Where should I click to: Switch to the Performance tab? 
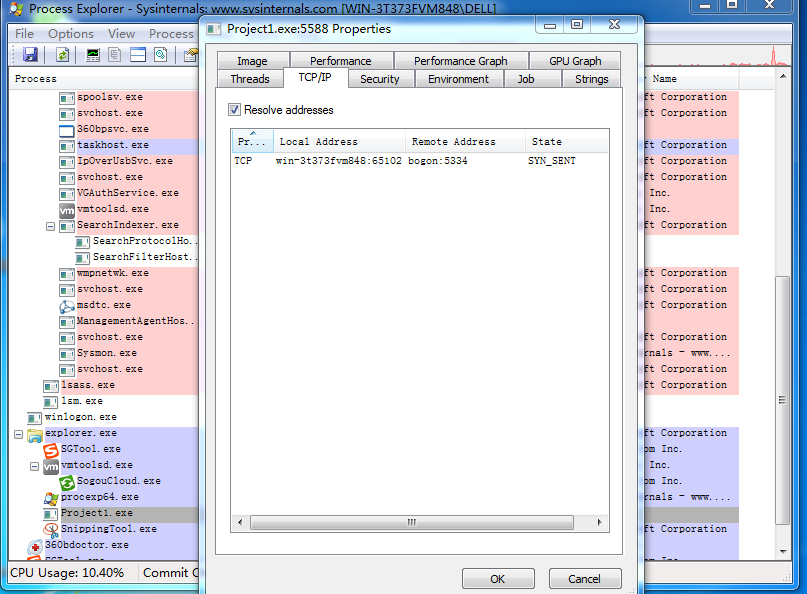(341, 61)
